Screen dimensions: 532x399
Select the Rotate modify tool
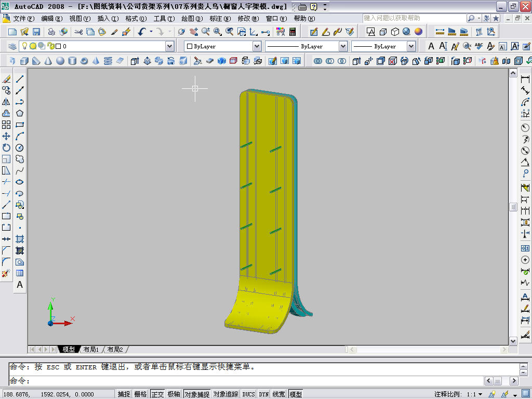[x=6, y=148]
